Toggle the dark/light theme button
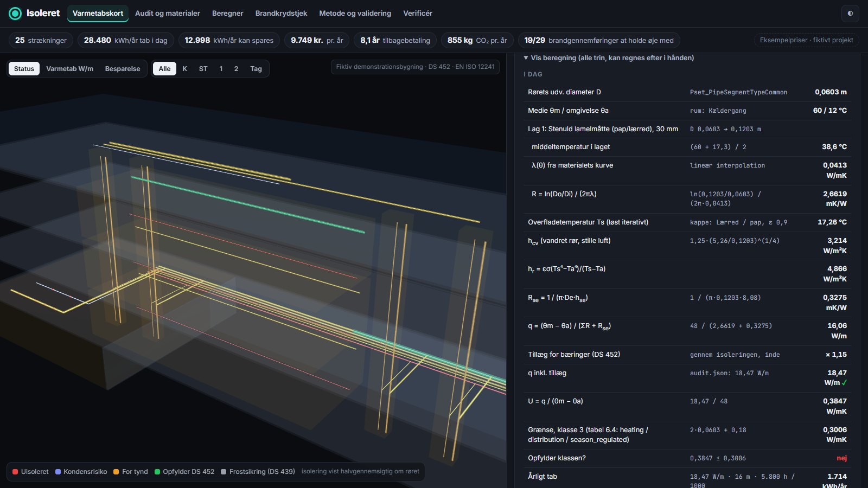868x488 pixels. [850, 14]
